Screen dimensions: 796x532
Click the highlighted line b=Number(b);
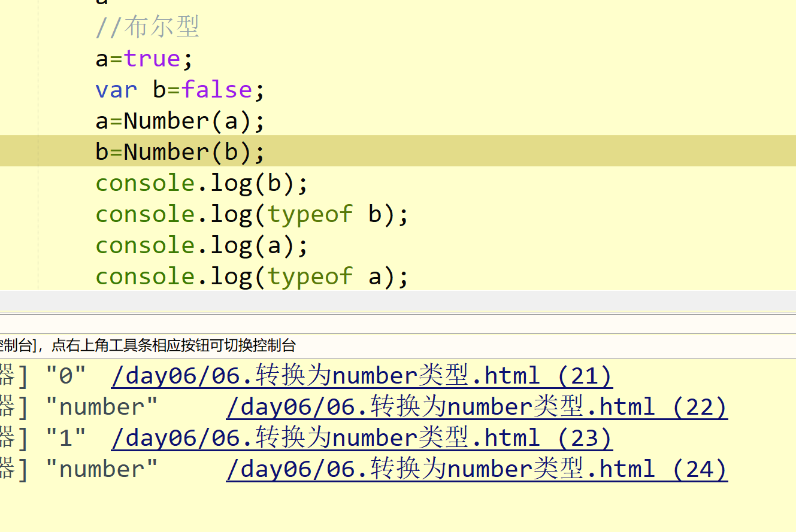[x=179, y=151]
